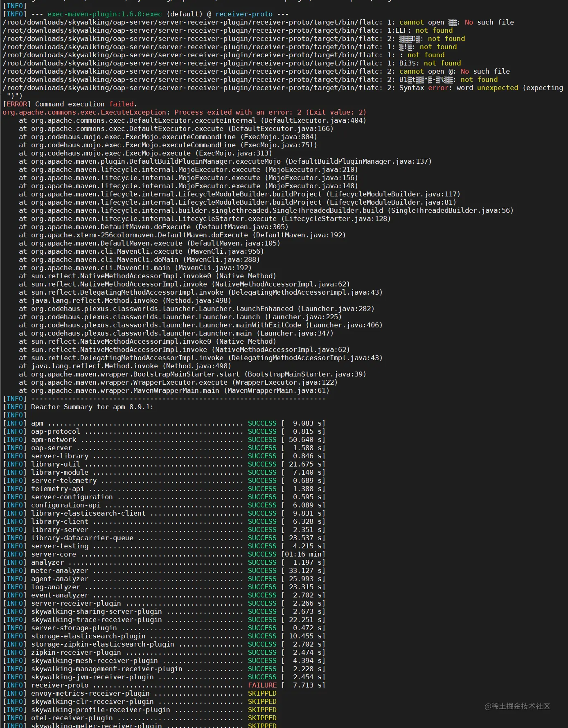Click the 'apm-network' module name
Viewport: 568px width, 728px height.
point(54,440)
